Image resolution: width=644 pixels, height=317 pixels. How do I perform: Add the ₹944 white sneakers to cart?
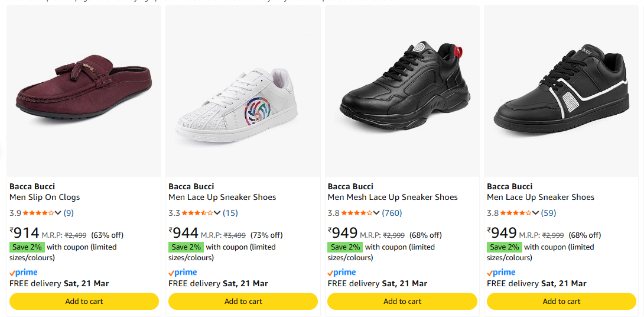tap(243, 302)
